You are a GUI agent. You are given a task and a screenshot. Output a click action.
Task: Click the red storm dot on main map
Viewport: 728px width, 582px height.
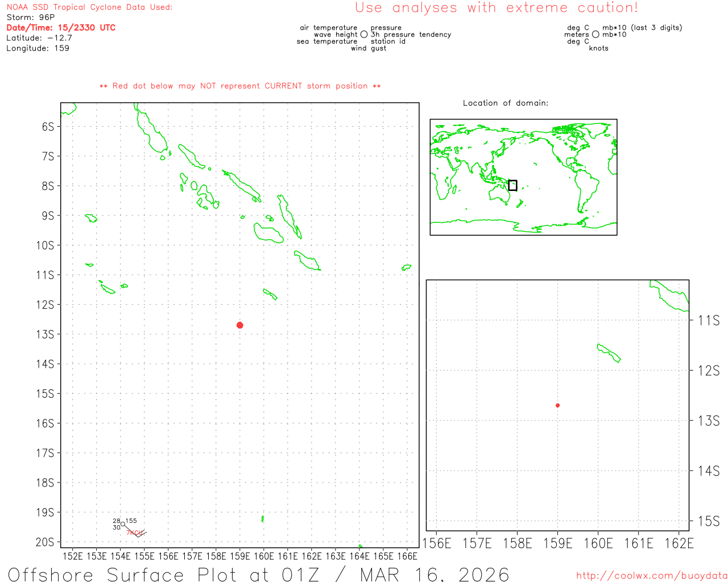pyautogui.click(x=240, y=325)
